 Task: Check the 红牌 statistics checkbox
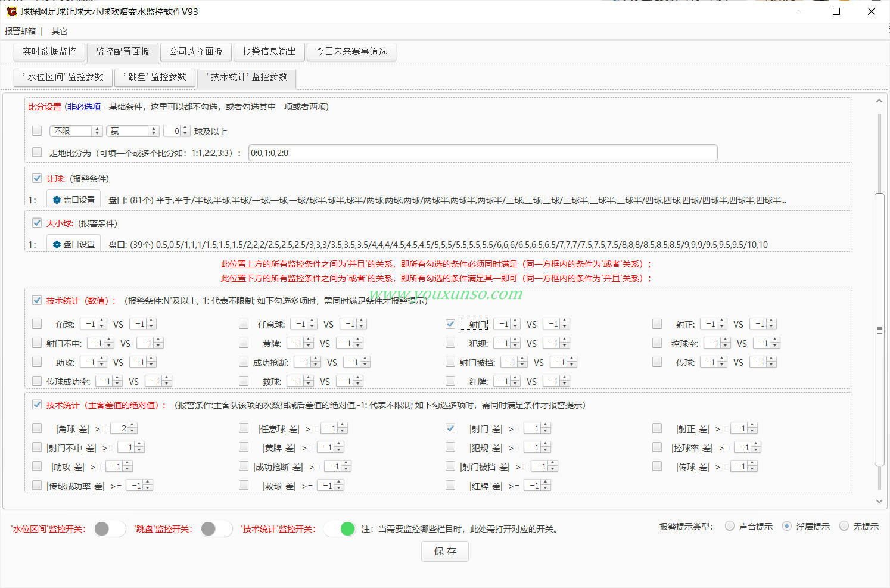pos(450,381)
